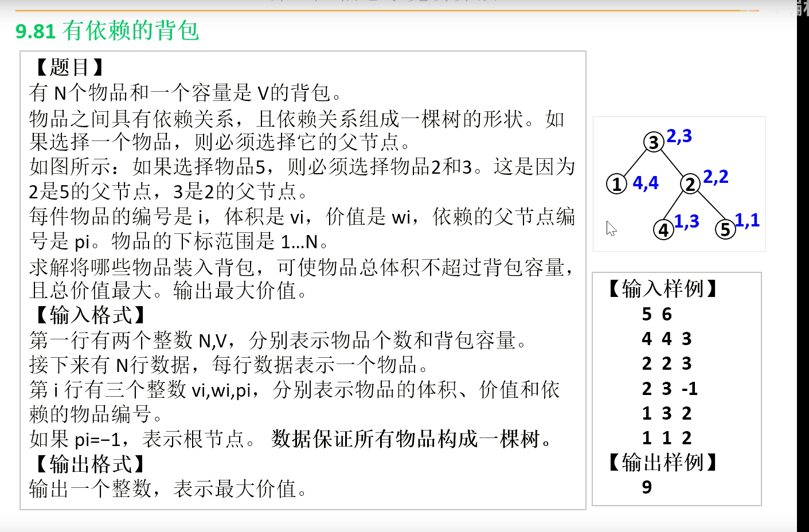Click the line starting "第一行有两个整数 N,V"
The height and width of the screenshot is (532, 809).
pyautogui.click(x=279, y=341)
